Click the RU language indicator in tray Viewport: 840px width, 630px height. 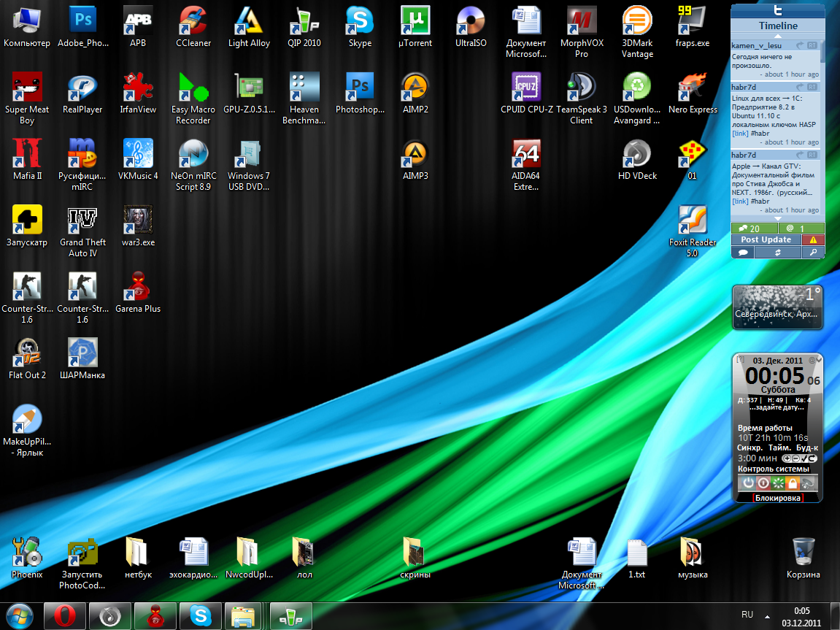pyautogui.click(x=747, y=615)
